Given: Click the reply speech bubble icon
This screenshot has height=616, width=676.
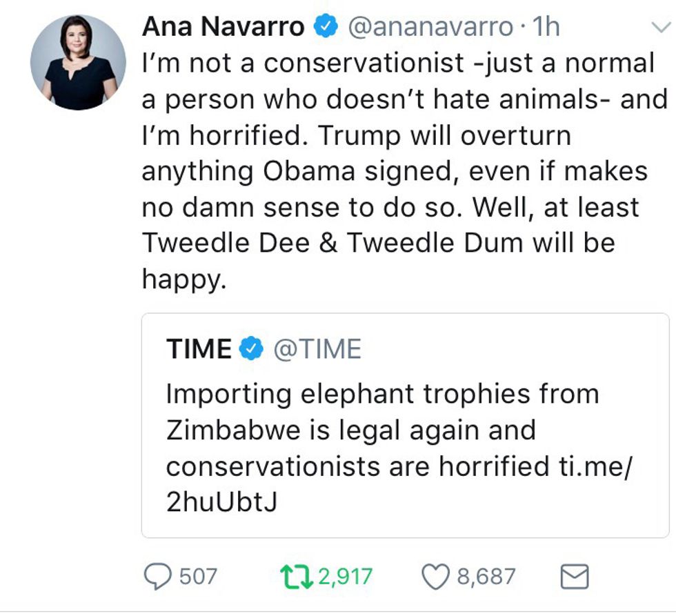Looking at the screenshot, I should click(159, 577).
